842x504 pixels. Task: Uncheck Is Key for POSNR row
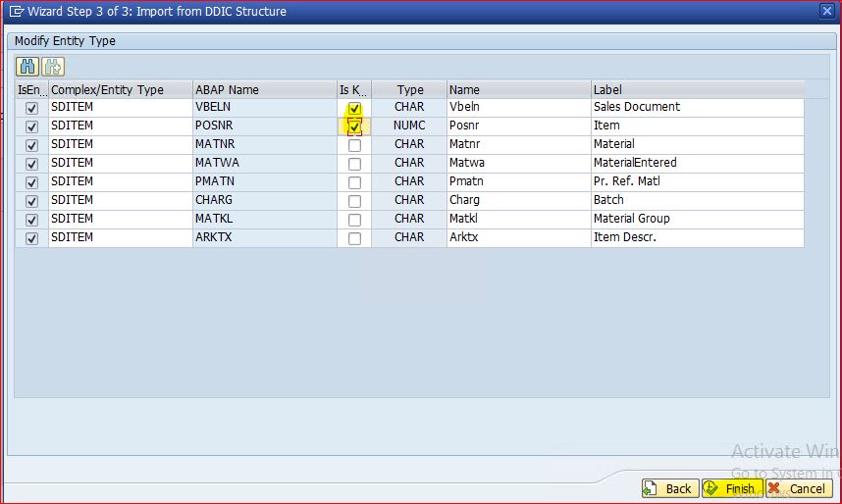(x=354, y=126)
